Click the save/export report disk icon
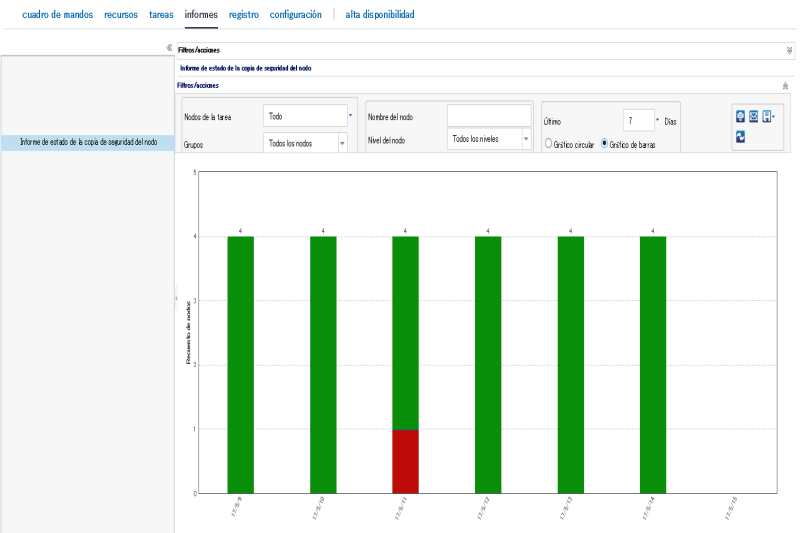 tap(766, 117)
